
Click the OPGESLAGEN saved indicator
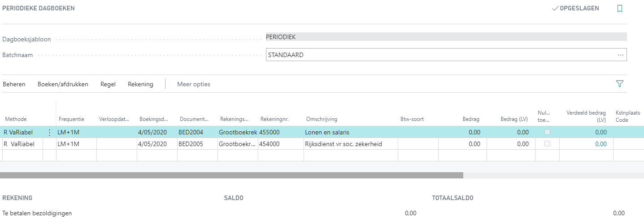click(576, 9)
